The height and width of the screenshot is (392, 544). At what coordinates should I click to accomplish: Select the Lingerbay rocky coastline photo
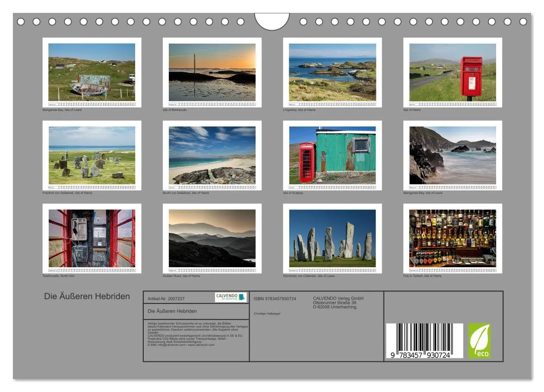coord(332,72)
